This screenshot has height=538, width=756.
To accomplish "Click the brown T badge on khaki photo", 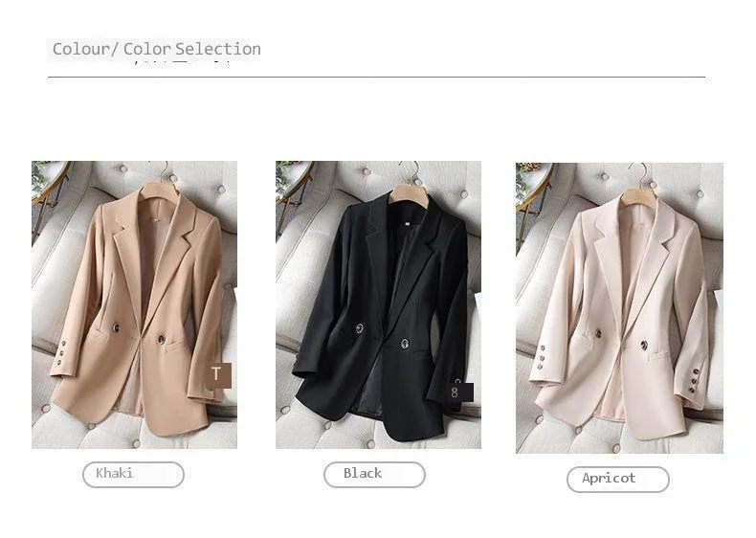I will [x=219, y=375].
